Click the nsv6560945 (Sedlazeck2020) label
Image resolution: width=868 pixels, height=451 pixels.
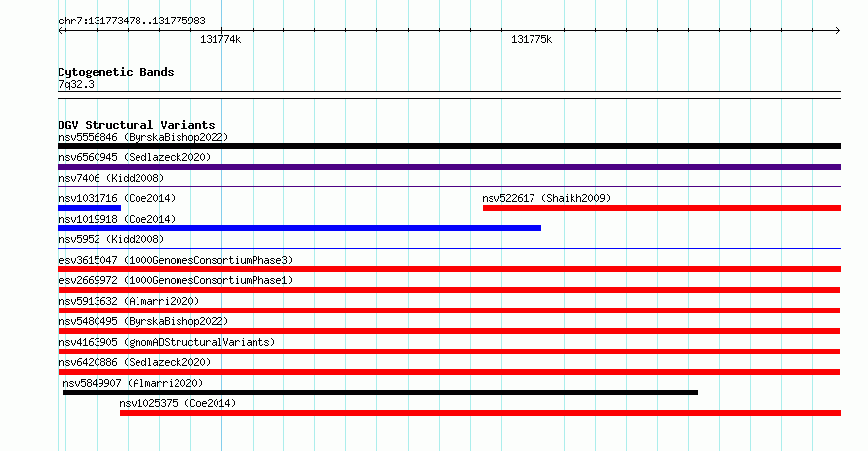coord(135,157)
